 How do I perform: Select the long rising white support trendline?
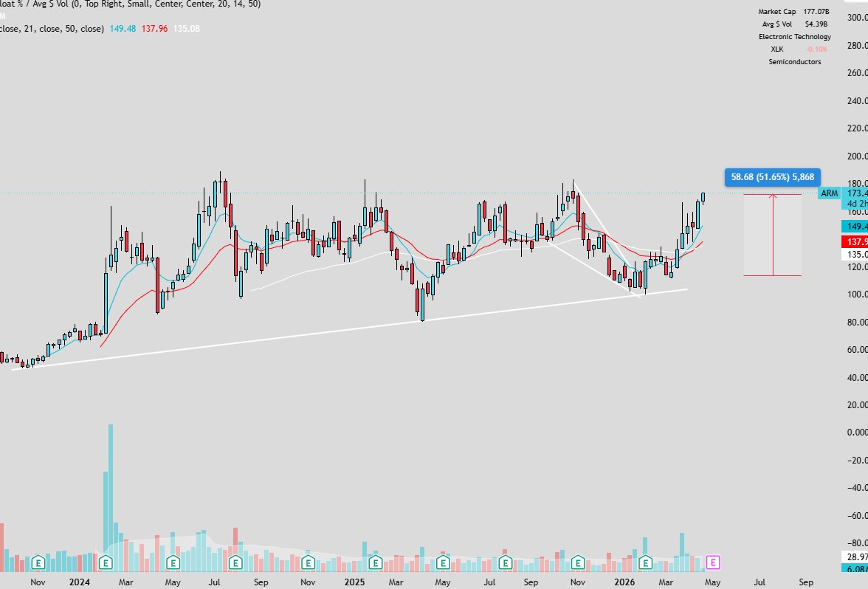click(x=348, y=331)
